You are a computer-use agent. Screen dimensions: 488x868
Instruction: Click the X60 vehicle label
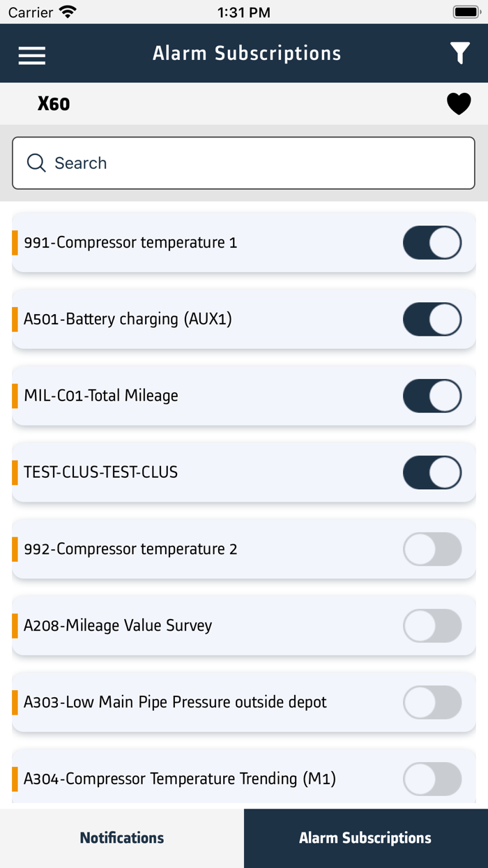[54, 103]
